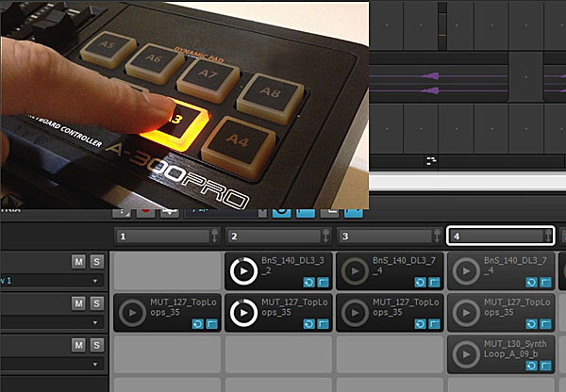The image size is (566, 392).
Task: Toggle loop on the MUT_130_SynthLoop_A_09_b cell
Action: coord(531,366)
